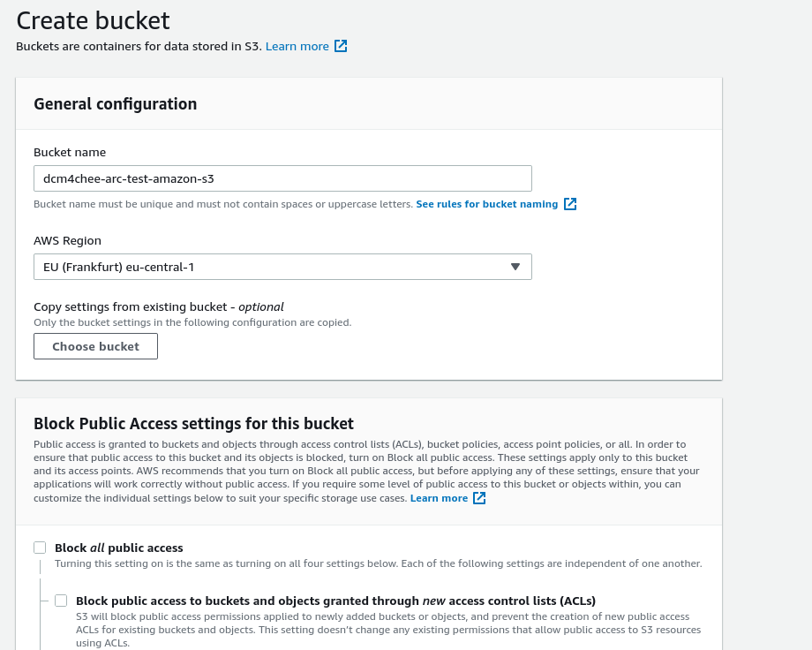
Task: Click the 'Bucket name' field label
Action: 70,153
